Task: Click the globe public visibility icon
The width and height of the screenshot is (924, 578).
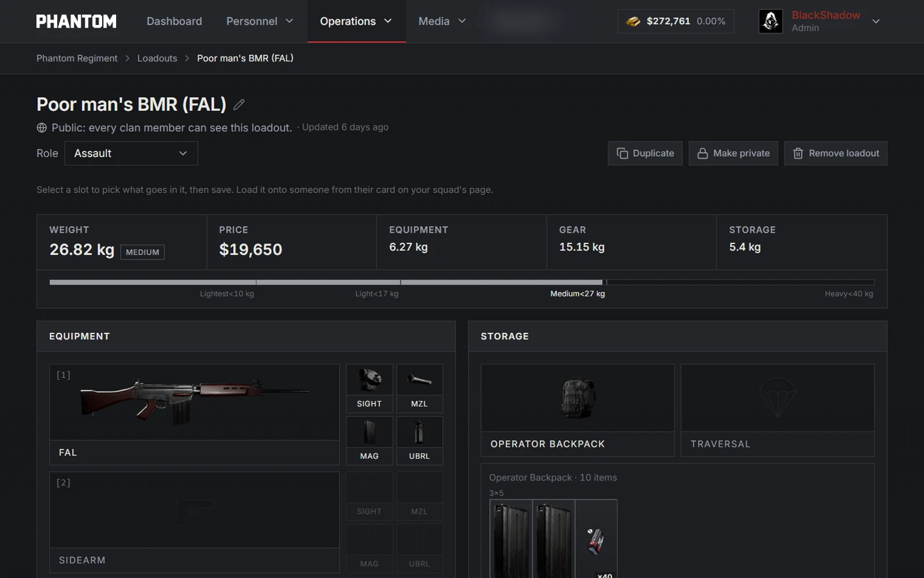Action: click(x=42, y=128)
